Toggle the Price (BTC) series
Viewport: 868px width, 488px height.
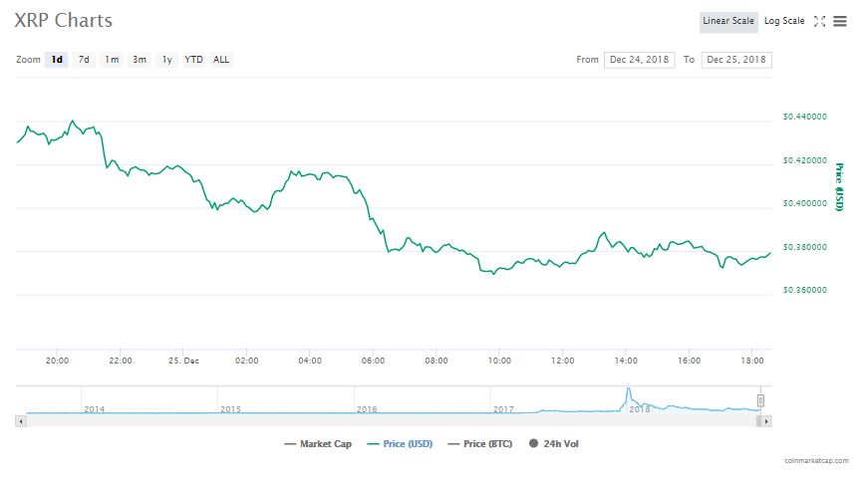pos(480,444)
